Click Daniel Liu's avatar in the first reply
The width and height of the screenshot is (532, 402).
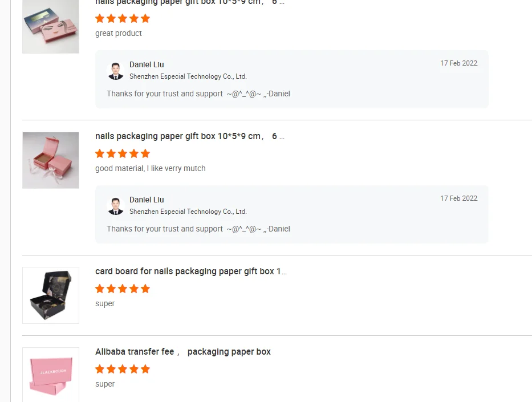(x=116, y=71)
